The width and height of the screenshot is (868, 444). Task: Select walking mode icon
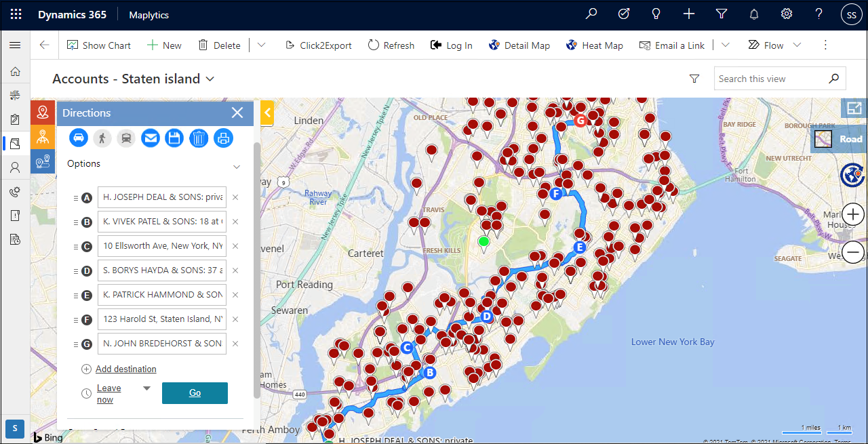[x=102, y=138]
